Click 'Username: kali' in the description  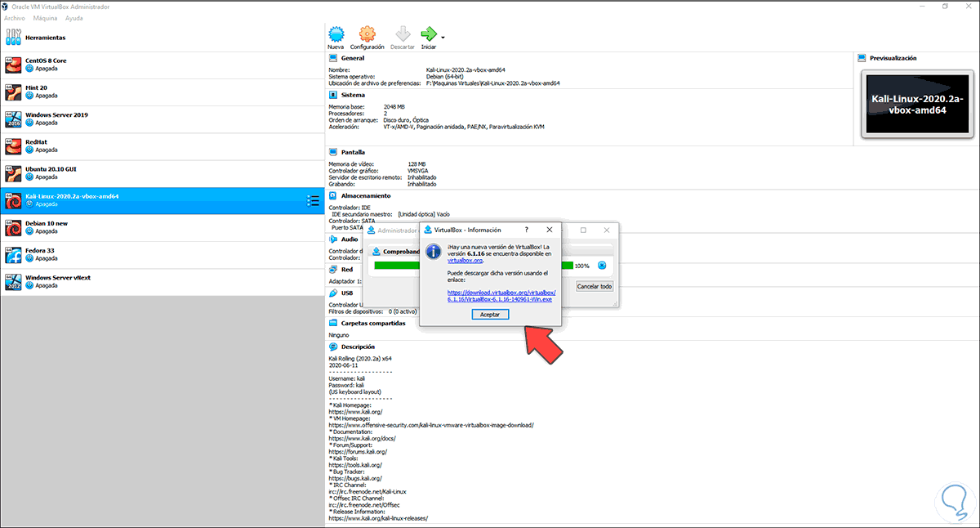[346, 378]
